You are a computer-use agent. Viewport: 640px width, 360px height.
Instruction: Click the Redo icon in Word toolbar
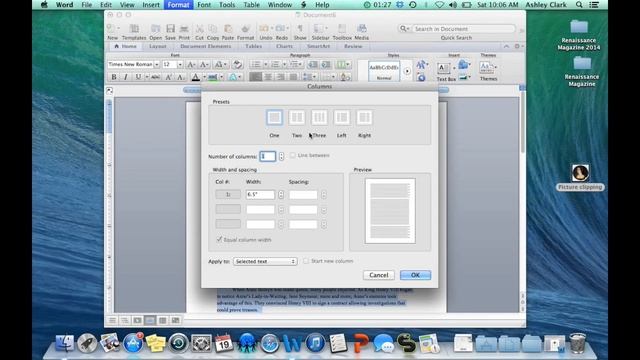(280, 28)
